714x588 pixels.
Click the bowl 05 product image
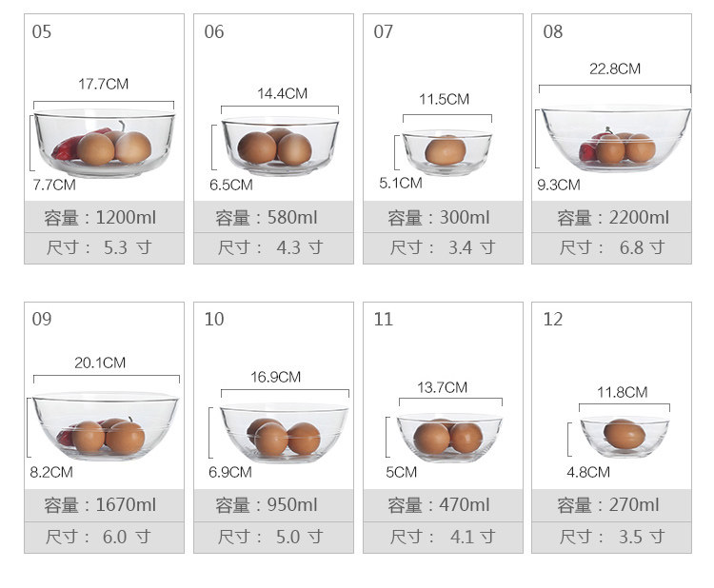(104, 145)
